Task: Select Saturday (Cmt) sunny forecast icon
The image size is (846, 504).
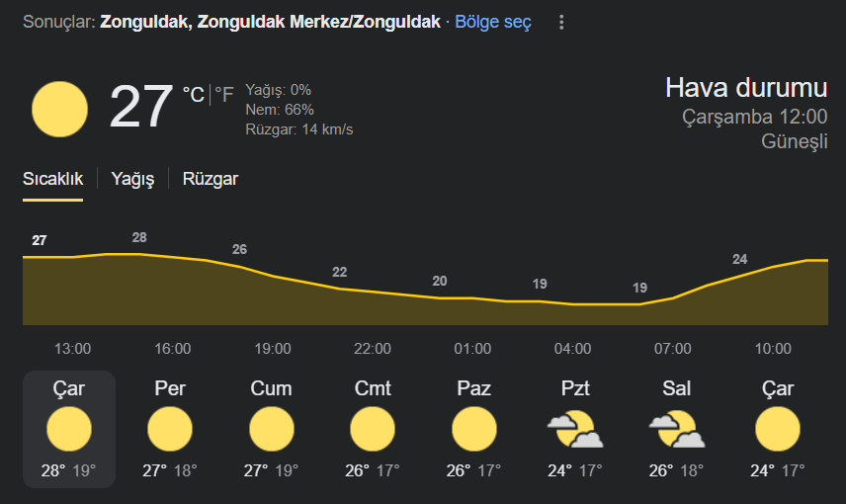Action: point(373,429)
